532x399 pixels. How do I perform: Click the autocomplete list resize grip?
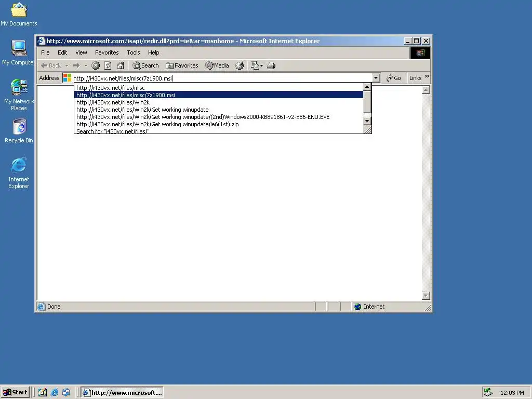[367, 129]
